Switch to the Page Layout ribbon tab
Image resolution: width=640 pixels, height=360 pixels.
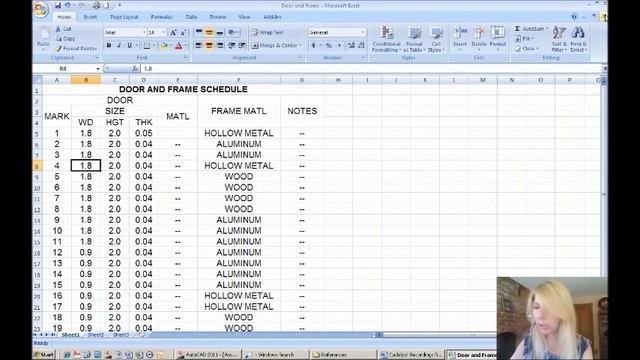[x=124, y=17]
